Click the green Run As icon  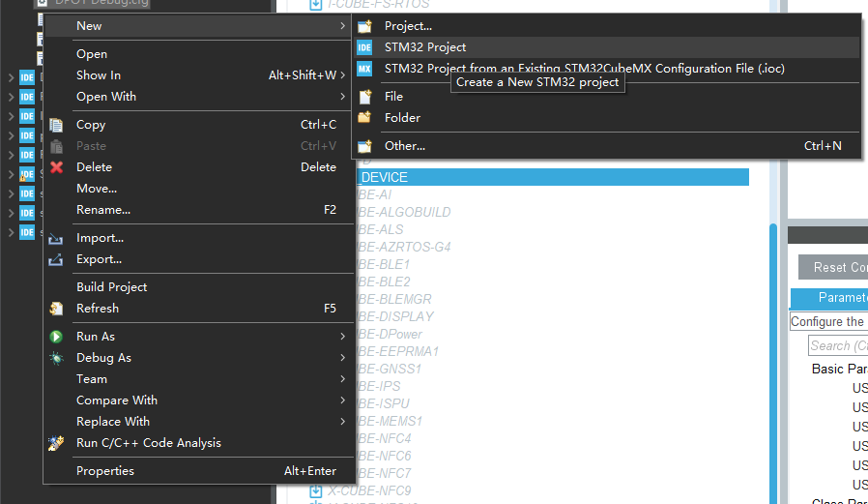tap(56, 337)
